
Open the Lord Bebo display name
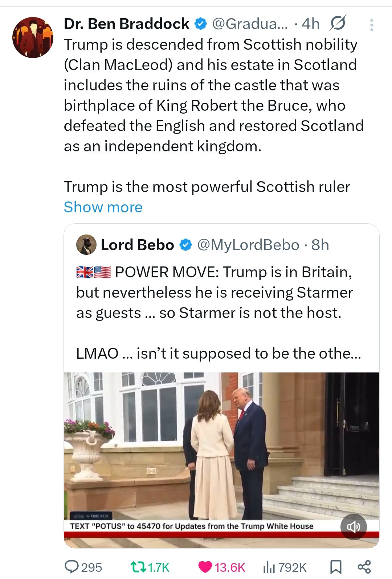137,245
